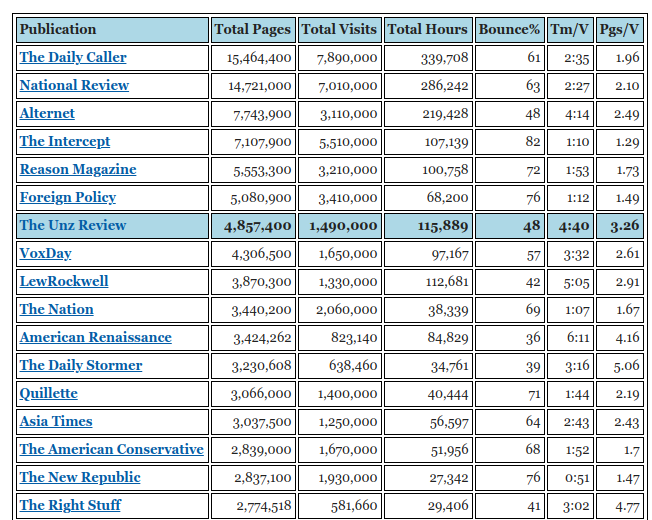The width and height of the screenshot is (652, 520).
Task: Open The American Conservative link
Action: 111,449
